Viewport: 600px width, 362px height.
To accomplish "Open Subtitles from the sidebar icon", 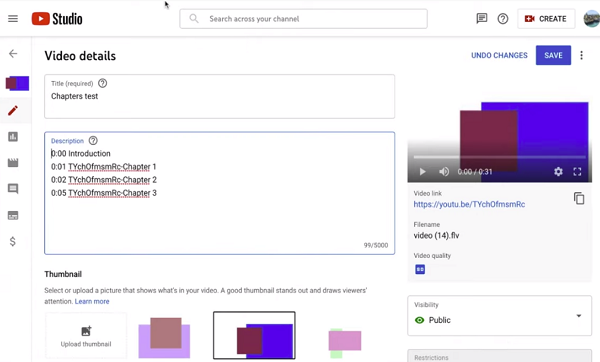I will tap(13, 215).
